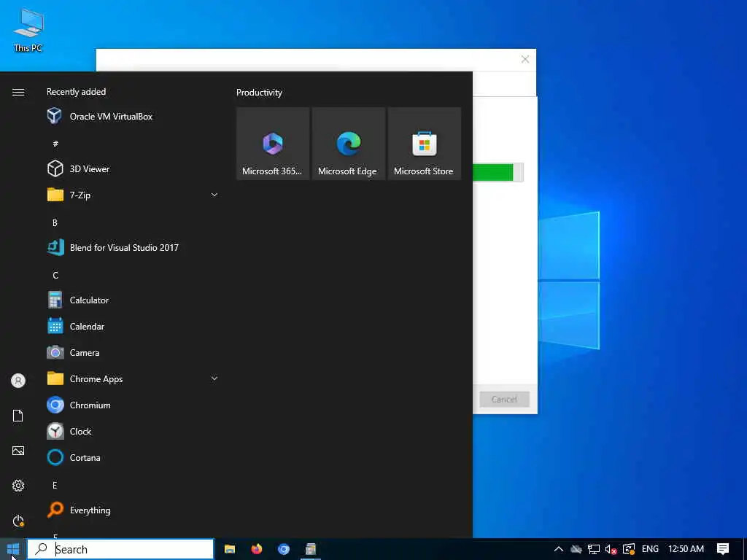The image size is (747, 560).
Task: Launch 3D Viewer app
Action: coord(133,168)
